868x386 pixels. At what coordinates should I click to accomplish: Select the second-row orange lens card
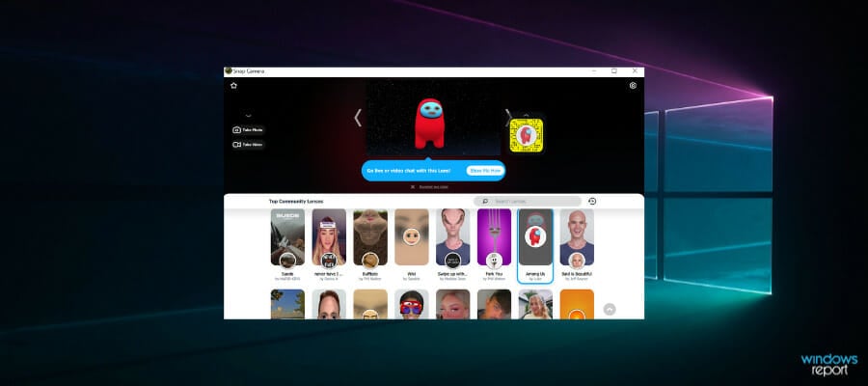577,304
